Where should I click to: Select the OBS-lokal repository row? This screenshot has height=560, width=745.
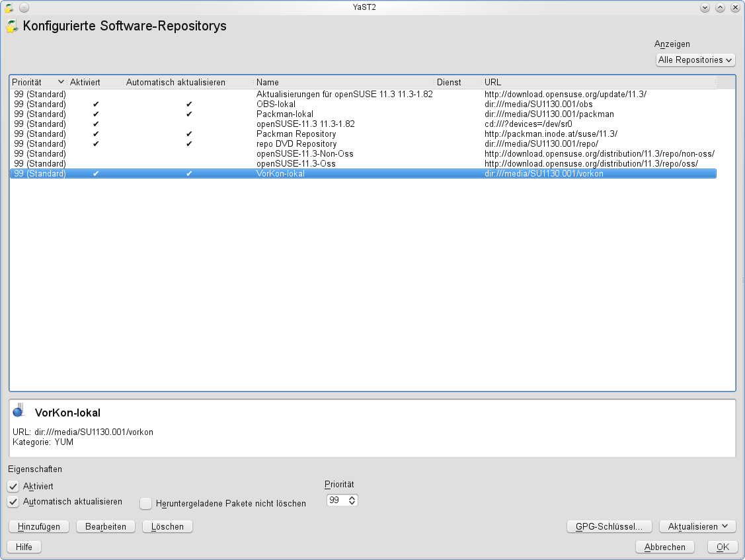(x=363, y=104)
